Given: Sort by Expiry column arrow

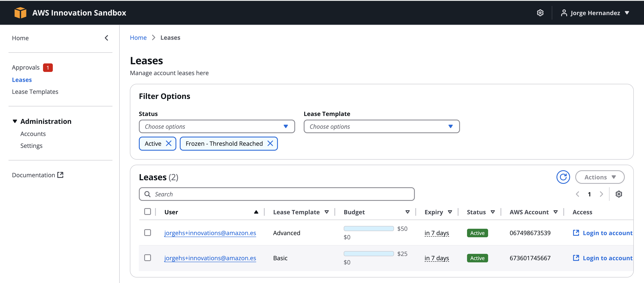Looking at the screenshot, I should [450, 212].
